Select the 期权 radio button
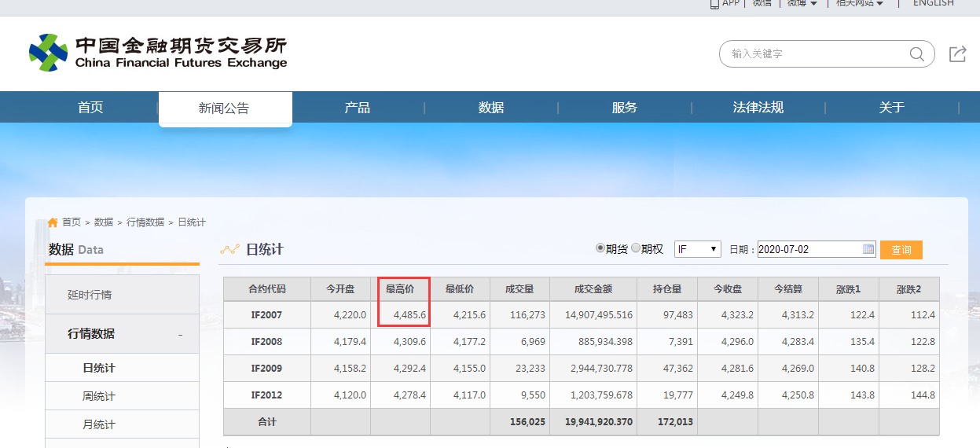Viewport: 980px width, 448px height. [636, 248]
